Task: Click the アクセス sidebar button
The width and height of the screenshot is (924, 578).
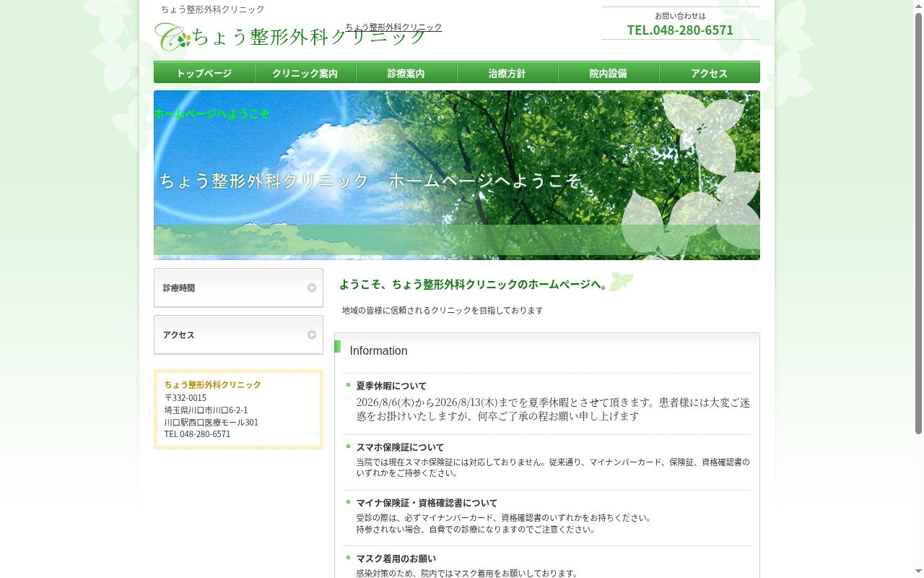Action: [x=238, y=335]
